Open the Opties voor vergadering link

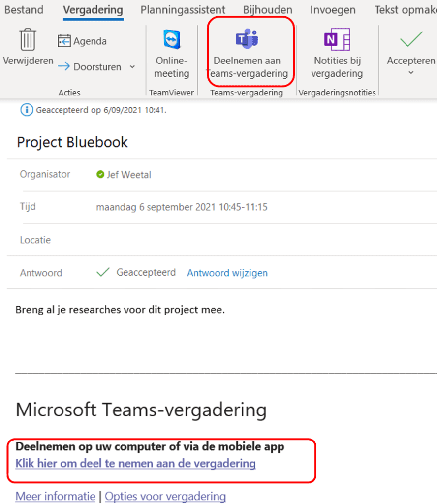point(165,496)
